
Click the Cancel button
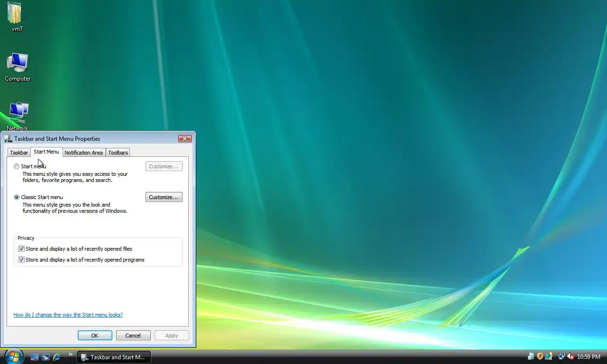pos(133,336)
